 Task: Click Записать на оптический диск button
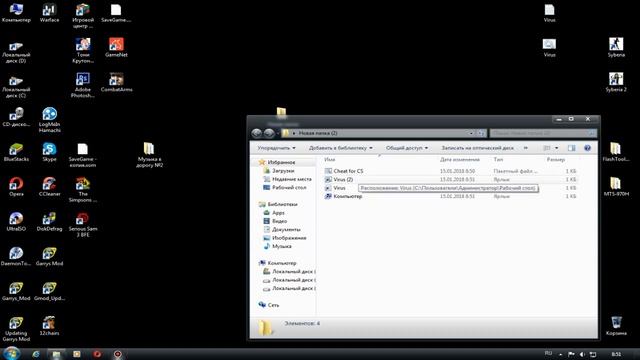click(477, 148)
